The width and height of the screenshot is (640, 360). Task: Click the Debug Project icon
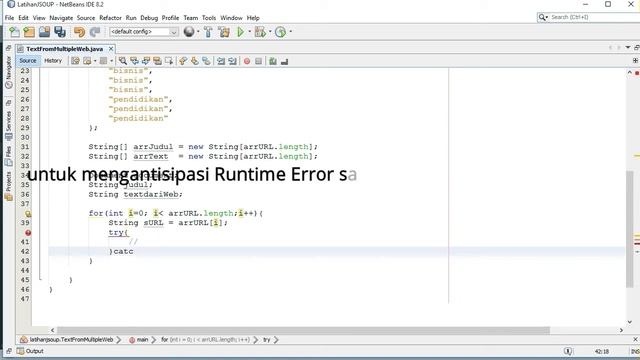(260, 32)
